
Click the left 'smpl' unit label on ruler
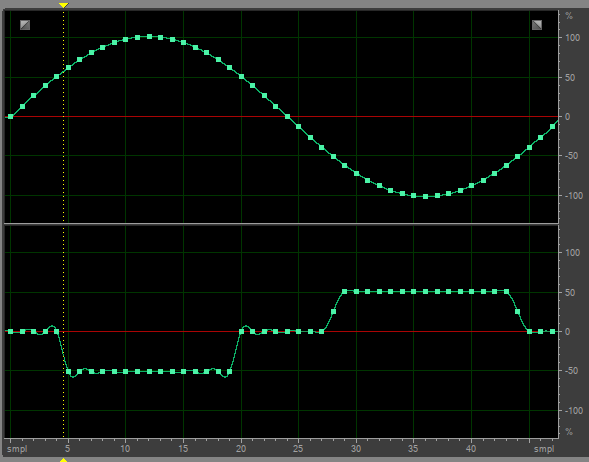click(17, 449)
